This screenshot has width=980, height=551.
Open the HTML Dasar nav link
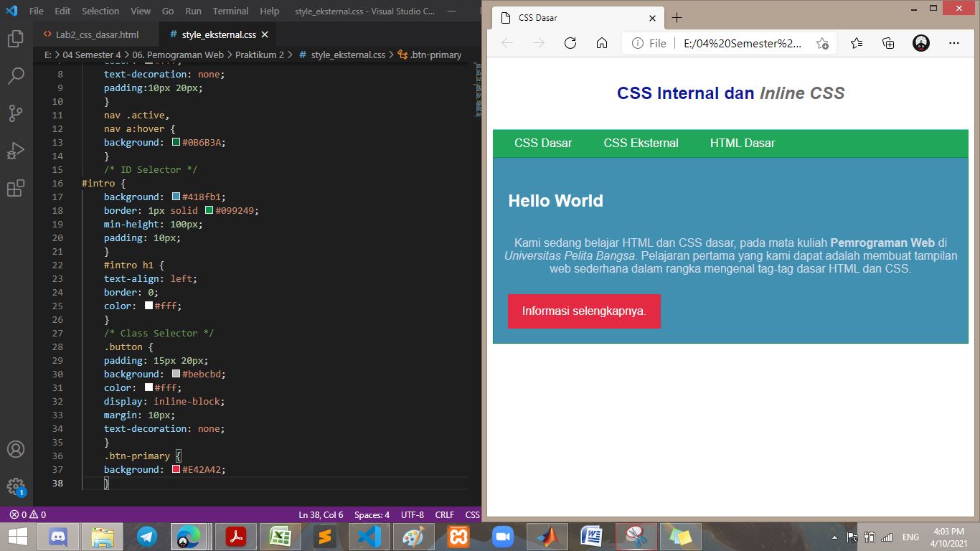pos(743,143)
